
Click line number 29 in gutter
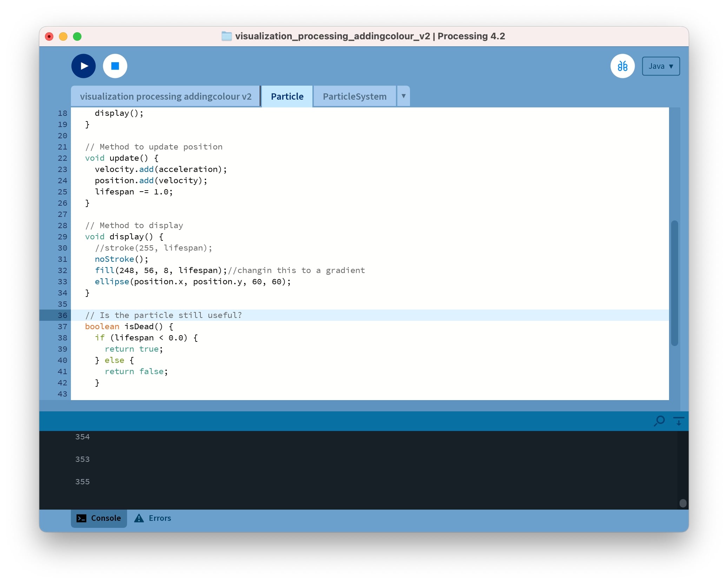click(62, 237)
